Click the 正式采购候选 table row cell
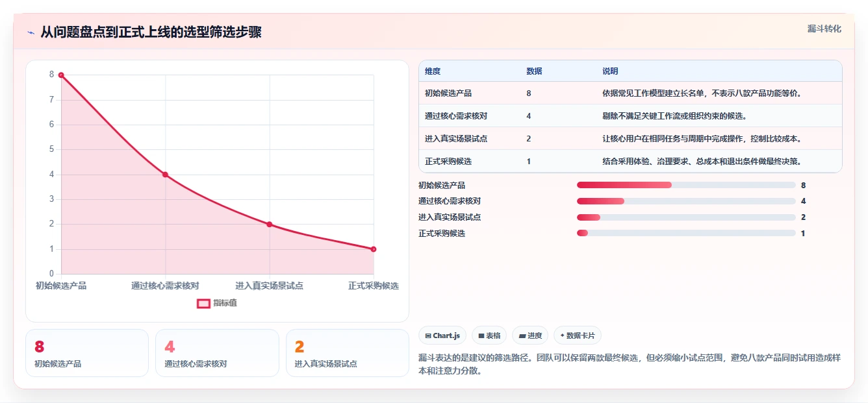868x403 pixels. click(448, 162)
